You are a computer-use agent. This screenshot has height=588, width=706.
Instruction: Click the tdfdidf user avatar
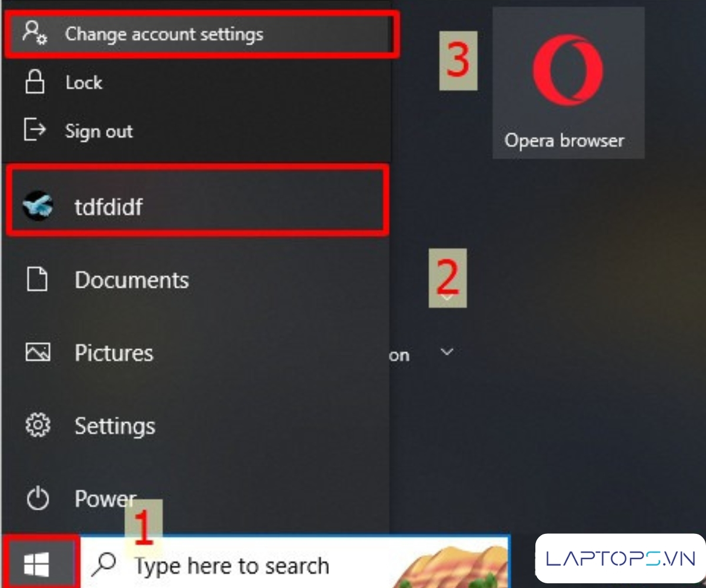[x=38, y=206]
